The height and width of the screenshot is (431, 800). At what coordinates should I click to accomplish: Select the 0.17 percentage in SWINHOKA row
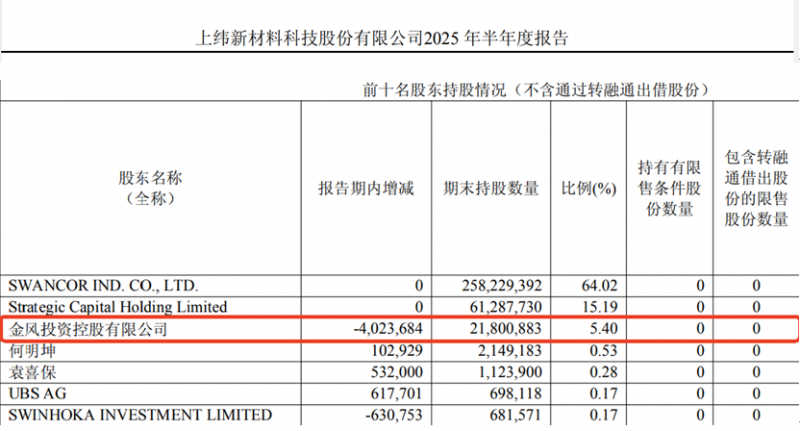[604, 415]
